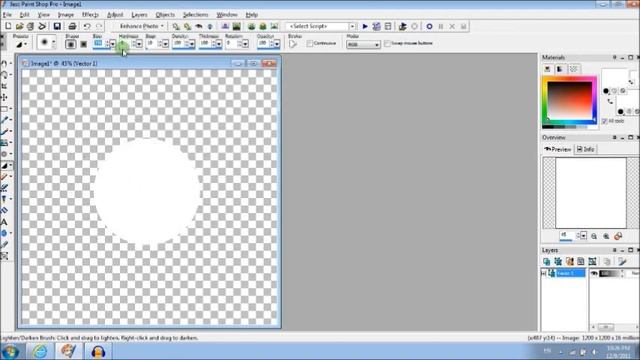Click the Save disk icon
The width and height of the screenshot is (640, 360).
point(57,26)
